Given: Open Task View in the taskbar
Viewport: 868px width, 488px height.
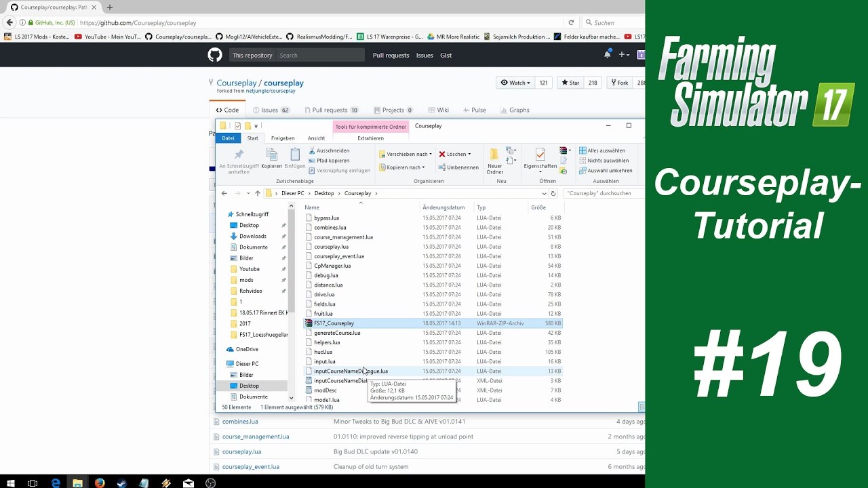Looking at the screenshot, I should [x=33, y=483].
